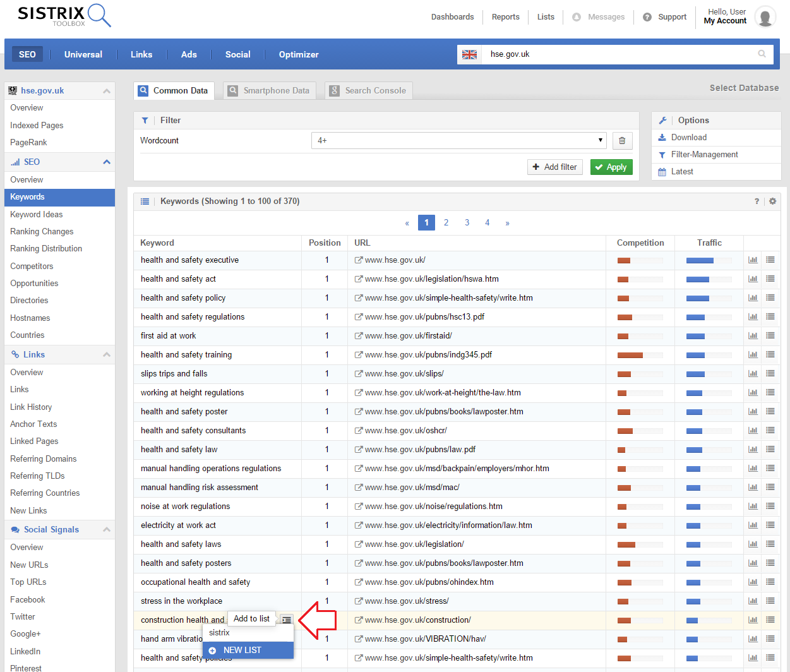Go to page 4 of keywords
This screenshot has height=672, width=790.
pyautogui.click(x=488, y=222)
